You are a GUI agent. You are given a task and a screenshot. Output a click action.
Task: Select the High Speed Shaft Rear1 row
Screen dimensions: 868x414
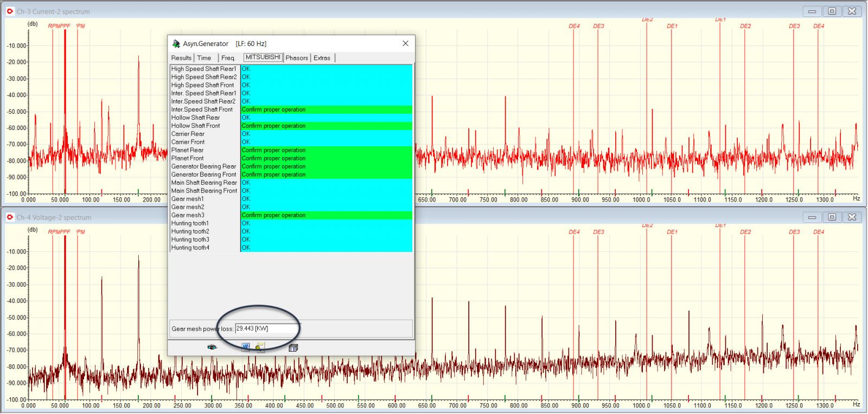pyautogui.click(x=291, y=69)
